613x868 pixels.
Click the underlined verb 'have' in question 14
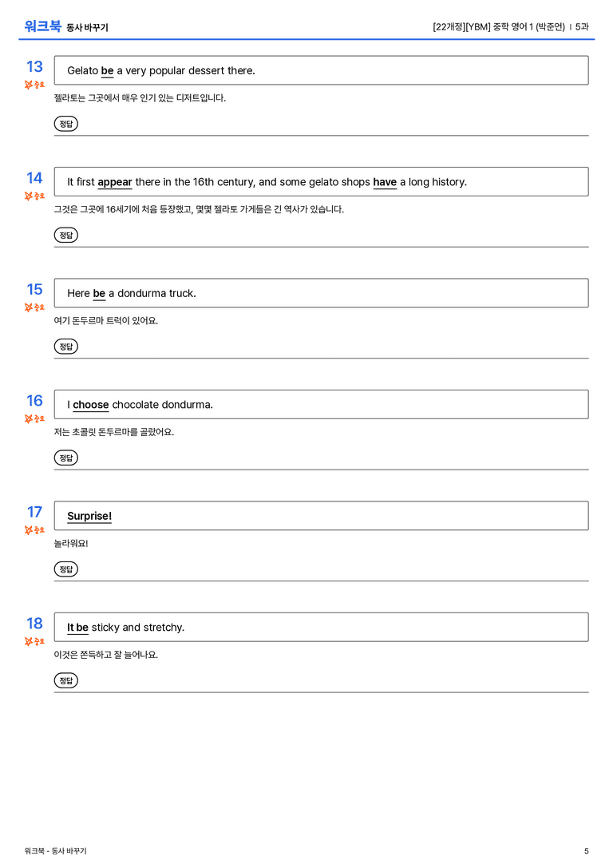coord(385,182)
